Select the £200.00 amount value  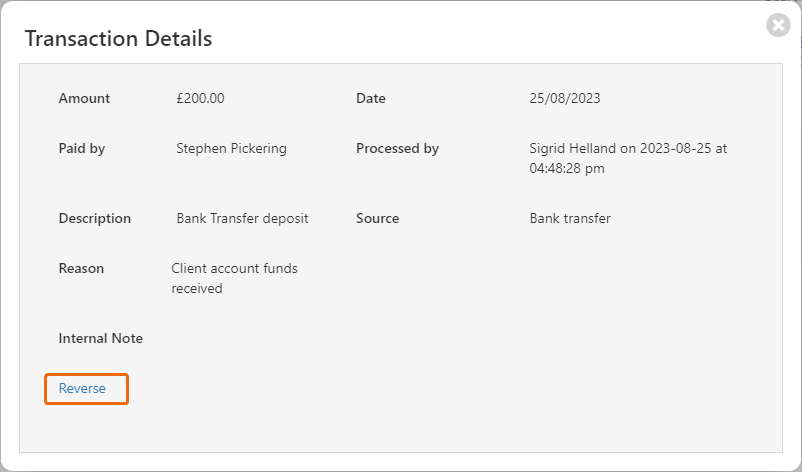[x=200, y=98]
